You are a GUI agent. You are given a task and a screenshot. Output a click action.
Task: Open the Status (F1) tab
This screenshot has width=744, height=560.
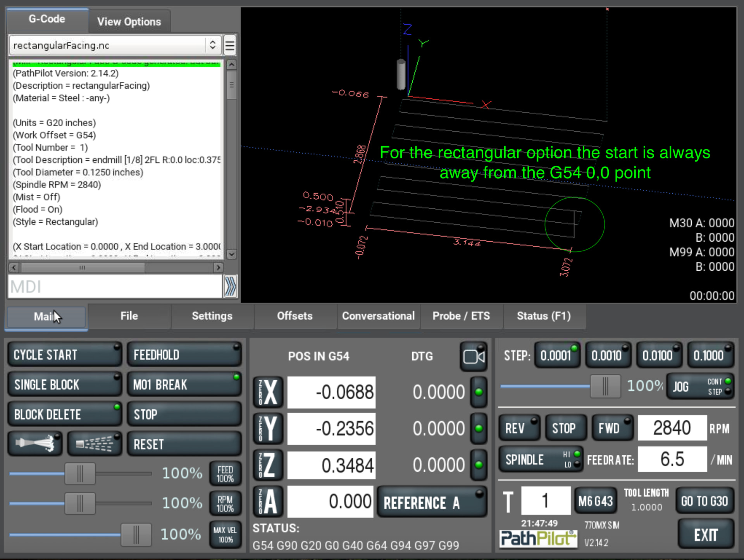(x=544, y=316)
